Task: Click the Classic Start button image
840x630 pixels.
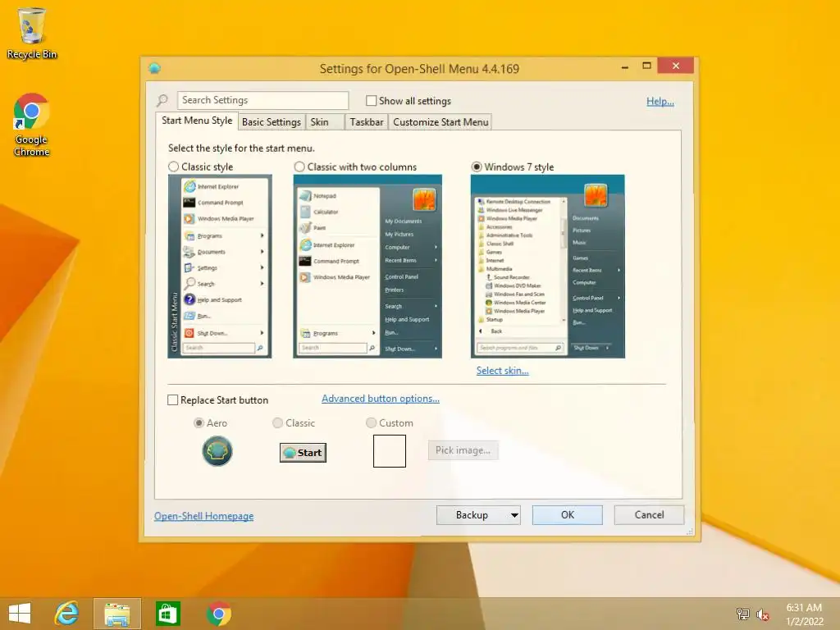Action: [x=304, y=453]
